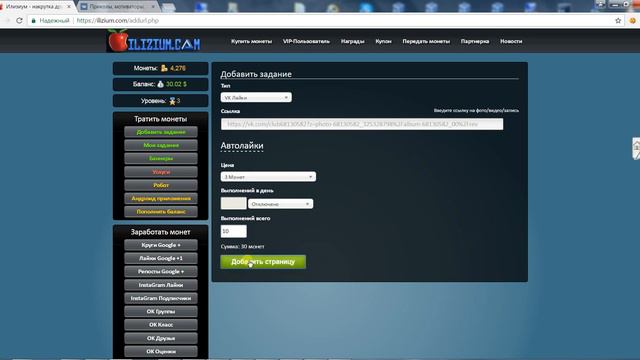This screenshot has height=360, width=640.
Task: Click Круги Google + button
Action: 161,245
